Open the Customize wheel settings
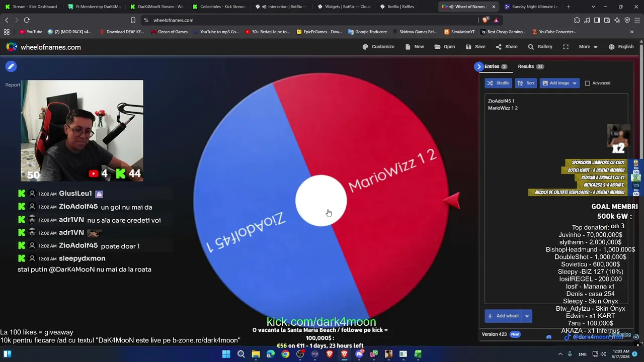Viewport: 644px width, 362px height. (x=378, y=47)
